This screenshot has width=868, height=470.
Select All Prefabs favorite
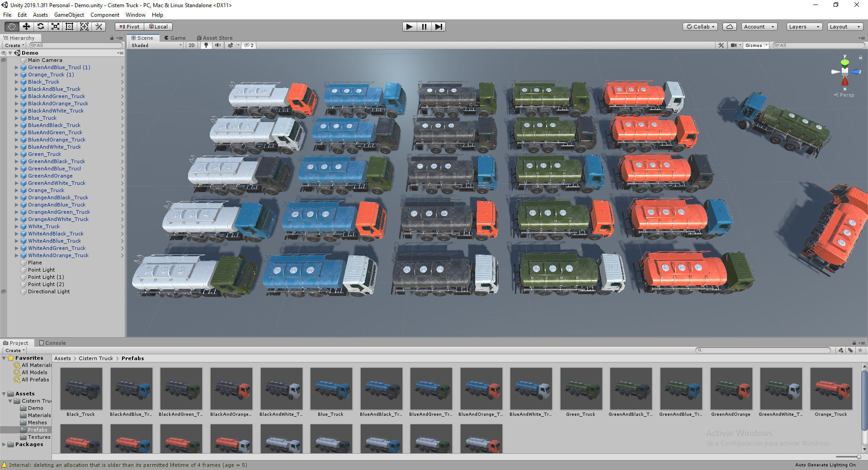(x=35, y=380)
